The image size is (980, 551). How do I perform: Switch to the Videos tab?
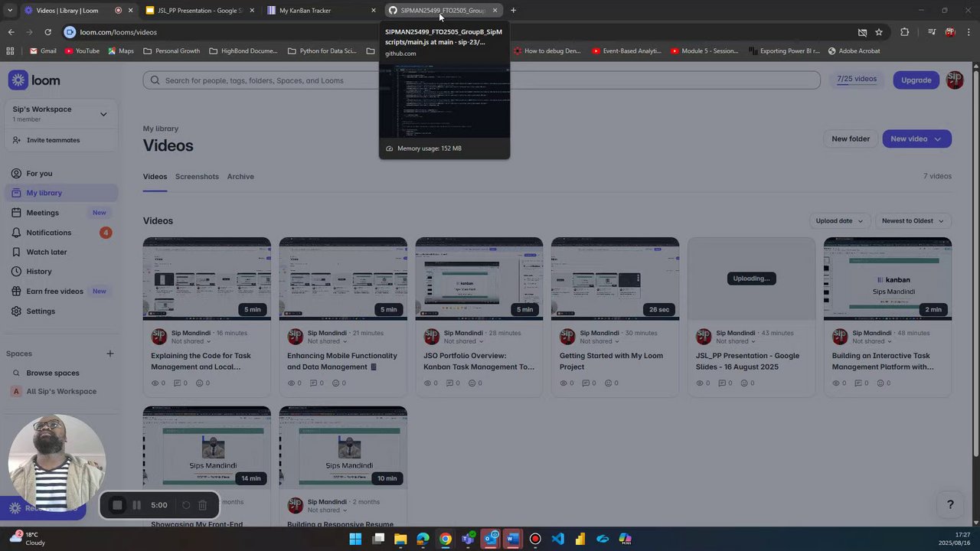155,177
